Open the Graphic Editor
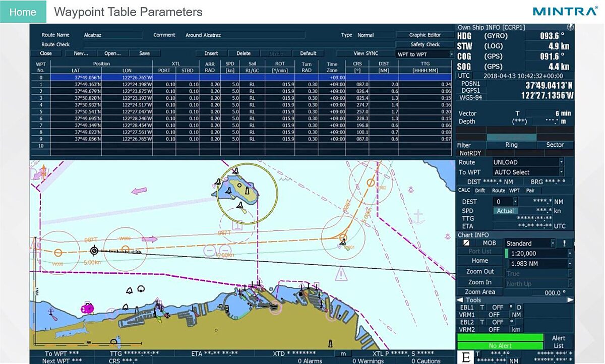605x364 pixels. (x=425, y=35)
